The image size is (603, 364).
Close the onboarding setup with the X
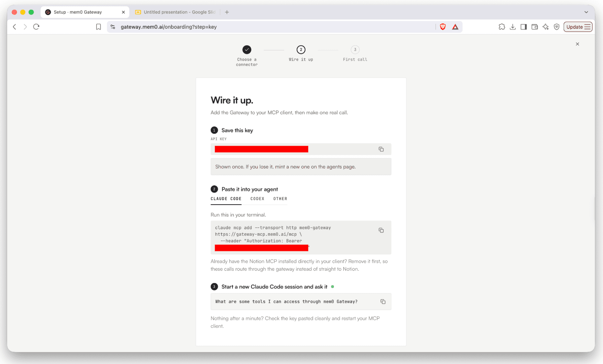577,44
